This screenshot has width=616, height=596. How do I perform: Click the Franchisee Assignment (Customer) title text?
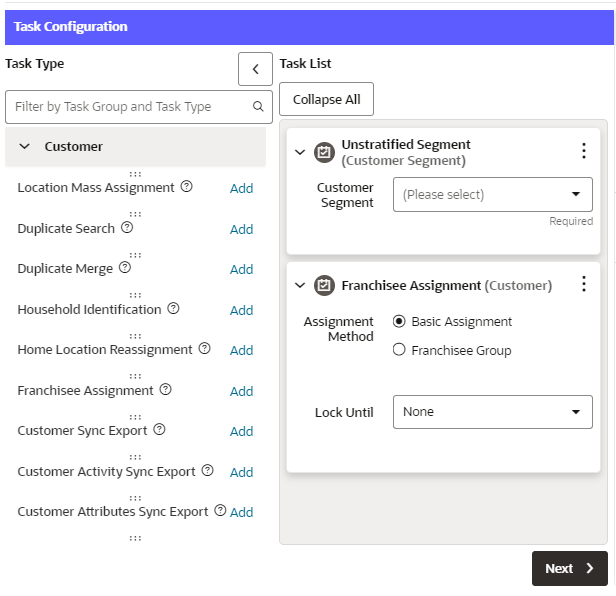coord(447,286)
